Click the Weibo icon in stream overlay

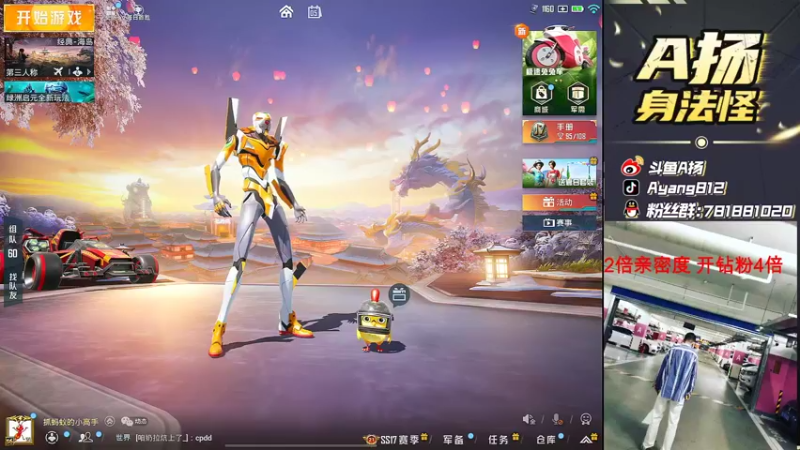(x=632, y=167)
